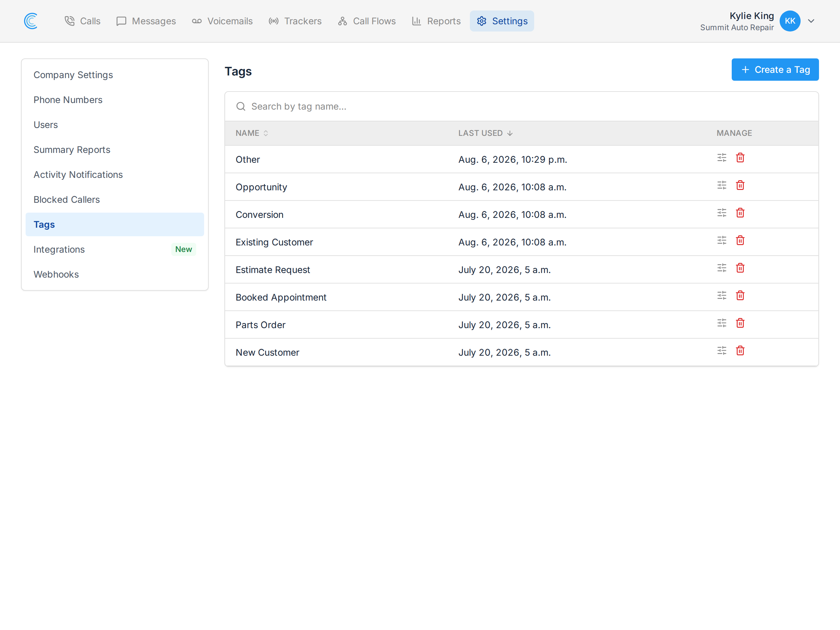Sort tags by Name column
Image resolution: width=840 pixels, height=630 pixels.
point(252,133)
